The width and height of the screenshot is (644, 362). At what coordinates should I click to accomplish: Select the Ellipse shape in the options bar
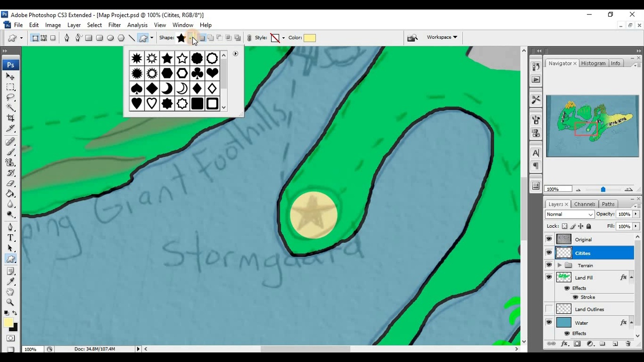pyautogui.click(x=111, y=38)
